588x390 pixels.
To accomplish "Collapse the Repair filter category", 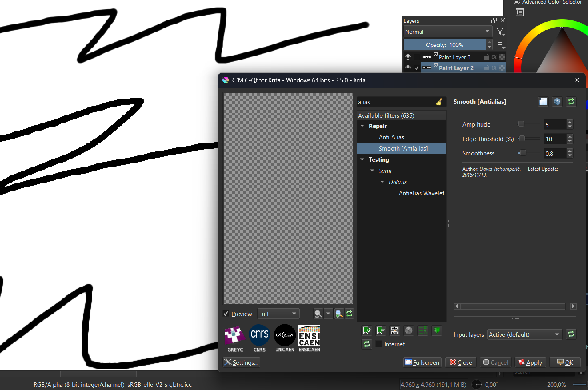I will pos(362,126).
